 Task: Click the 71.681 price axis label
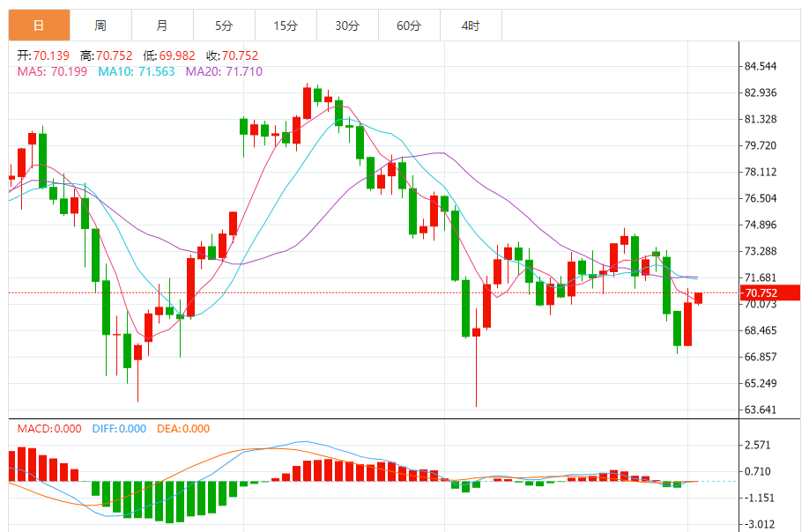coord(760,277)
